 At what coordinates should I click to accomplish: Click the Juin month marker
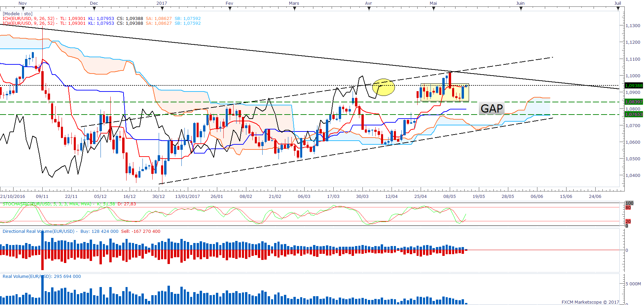click(x=520, y=3)
